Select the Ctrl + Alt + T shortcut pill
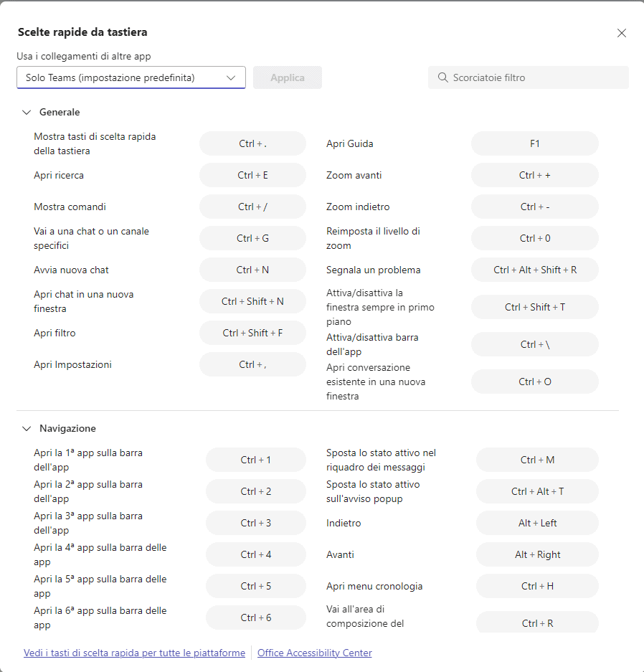The image size is (644, 672). pyautogui.click(x=537, y=491)
